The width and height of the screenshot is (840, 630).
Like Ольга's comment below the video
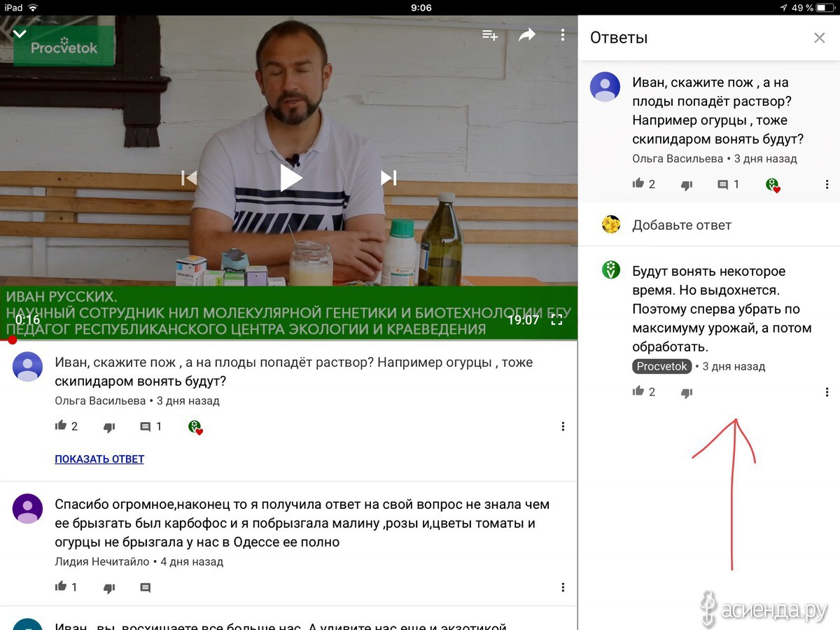pos(61,426)
